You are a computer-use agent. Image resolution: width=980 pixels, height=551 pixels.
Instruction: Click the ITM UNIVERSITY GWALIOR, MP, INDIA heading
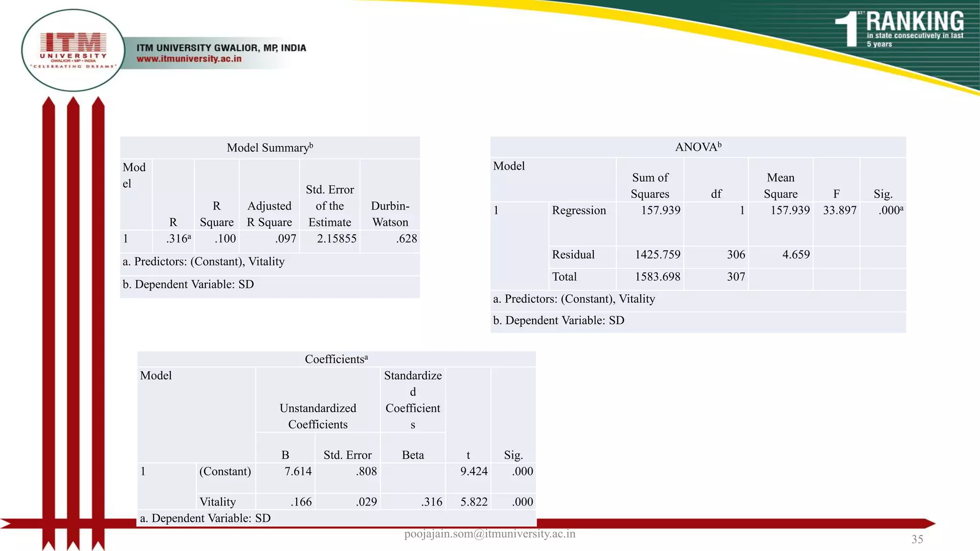coord(221,48)
